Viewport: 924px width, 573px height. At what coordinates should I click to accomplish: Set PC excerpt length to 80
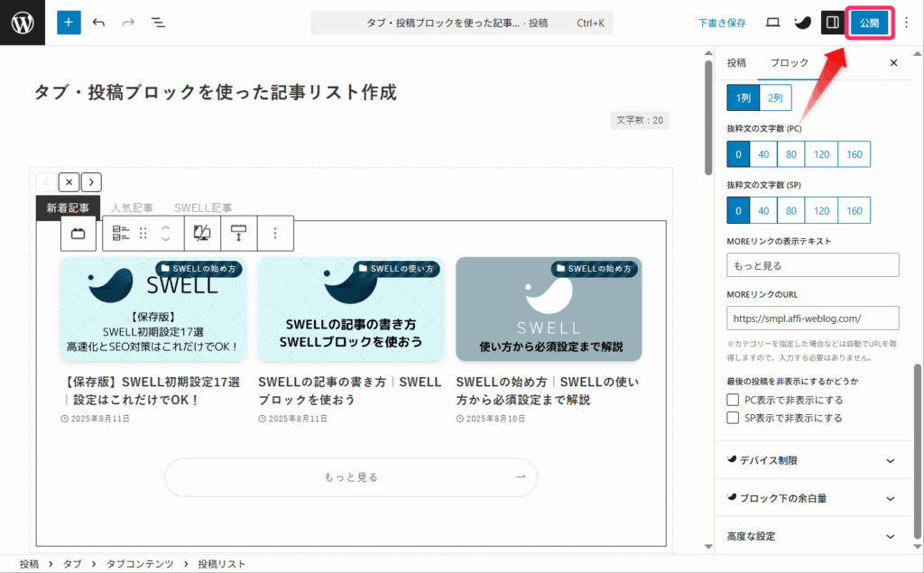(790, 154)
